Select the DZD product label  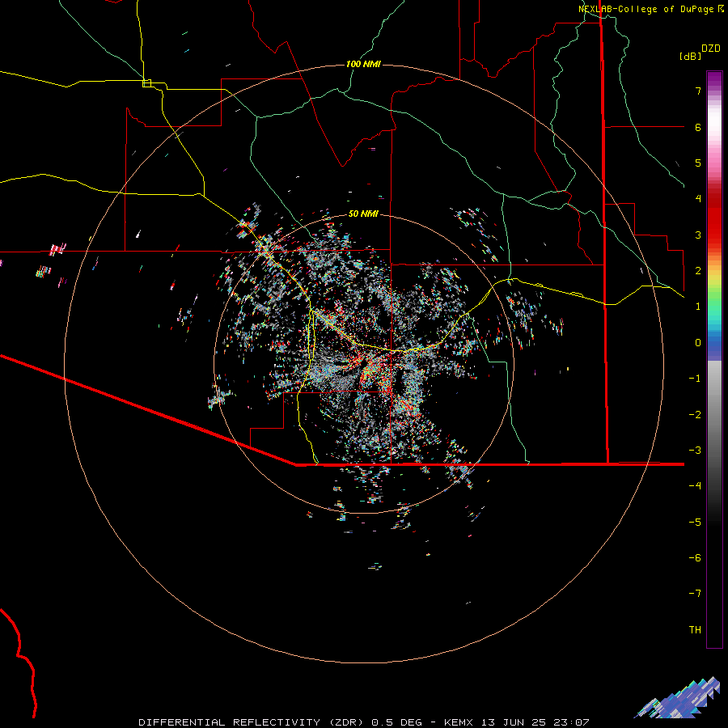coord(711,49)
